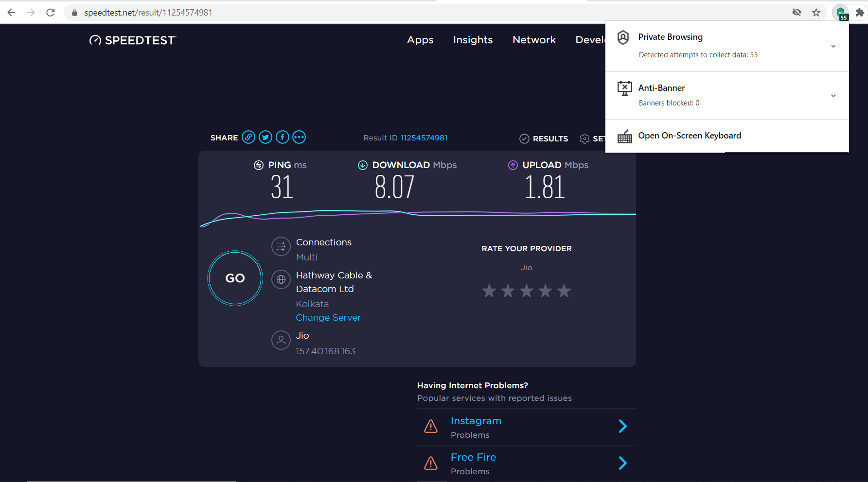868x482 pixels.
Task: Click the Multi connections text
Action: 306,258
